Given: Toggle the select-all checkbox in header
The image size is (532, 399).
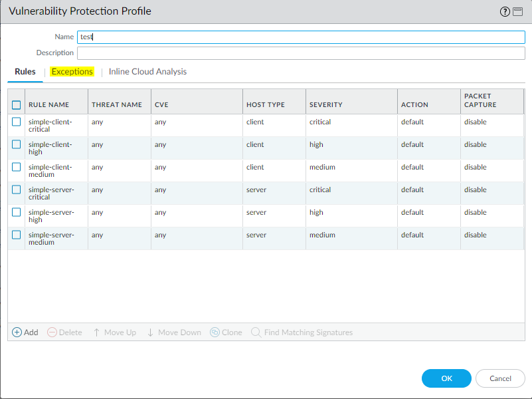Looking at the screenshot, I should [x=17, y=104].
